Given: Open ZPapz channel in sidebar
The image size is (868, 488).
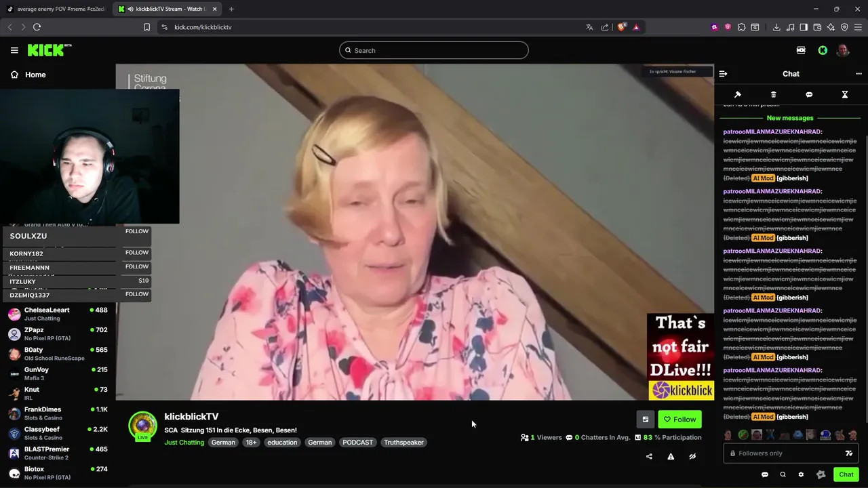Looking at the screenshot, I should click(58, 333).
